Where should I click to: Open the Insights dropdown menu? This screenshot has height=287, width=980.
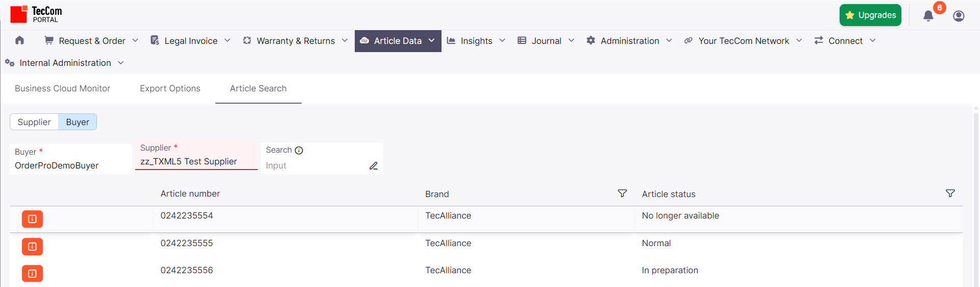coord(476,41)
